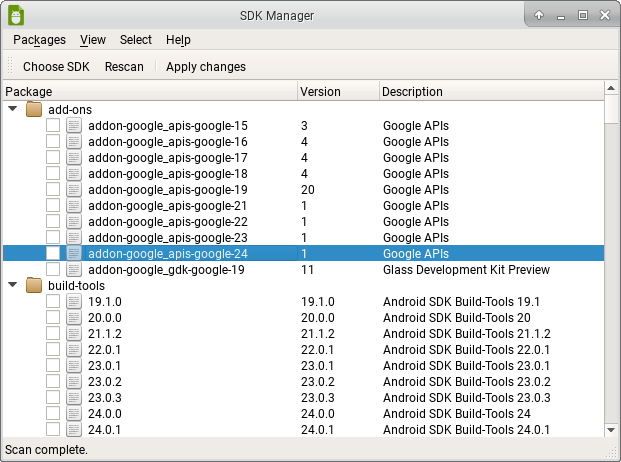621x462 pixels.
Task: Sort by the Package column header
Action: pyautogui.click(x=150, y=91)
